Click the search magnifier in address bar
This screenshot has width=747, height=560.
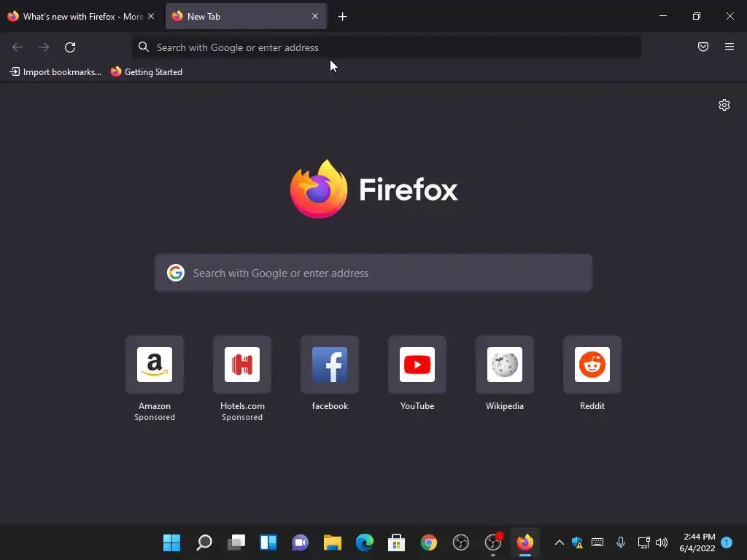(144, 47)
